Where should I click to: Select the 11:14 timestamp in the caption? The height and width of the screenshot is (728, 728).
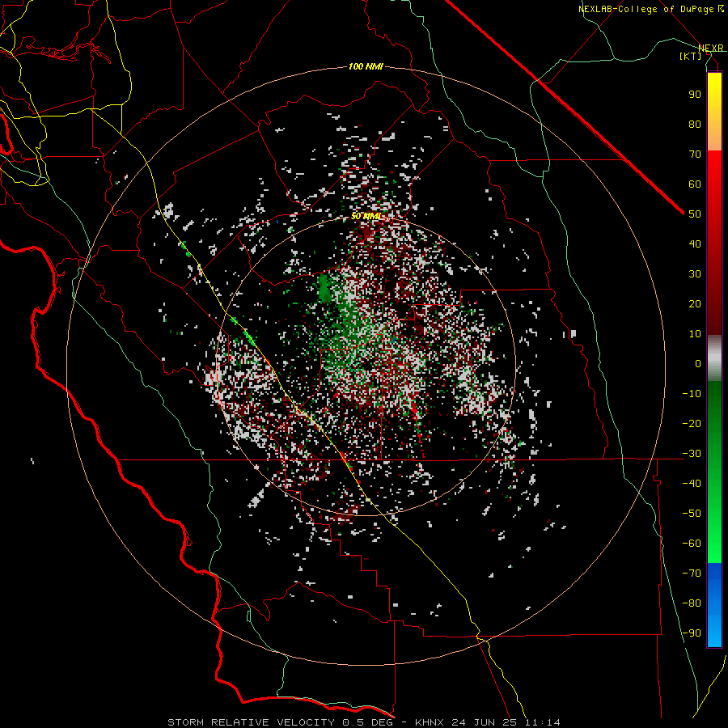tap(543, 722)
